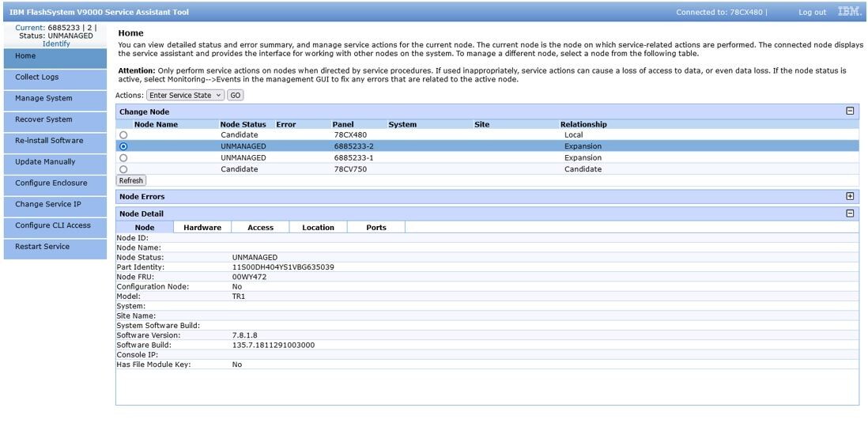This screenshot has height=427, width=868.
Task: Switch to the Access tab
Action: (x=260, y=227)
